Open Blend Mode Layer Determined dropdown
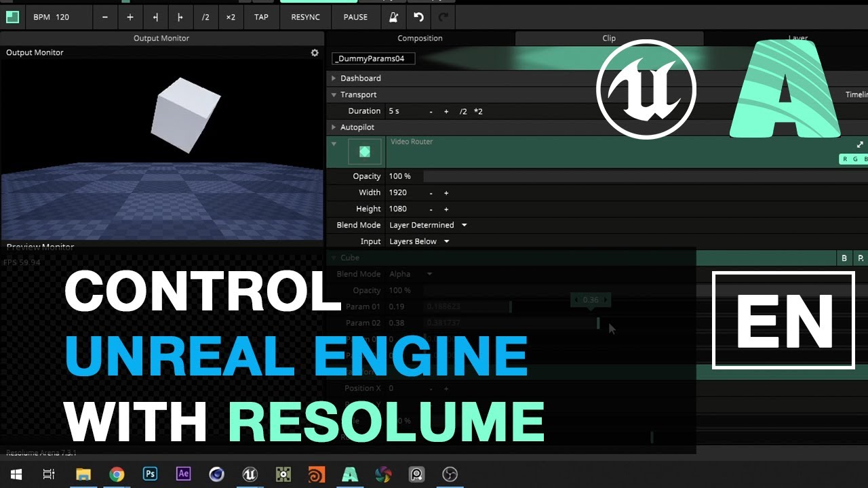This screenshot has width=868, height=488. pyautogui.click(x=428, y=225)
